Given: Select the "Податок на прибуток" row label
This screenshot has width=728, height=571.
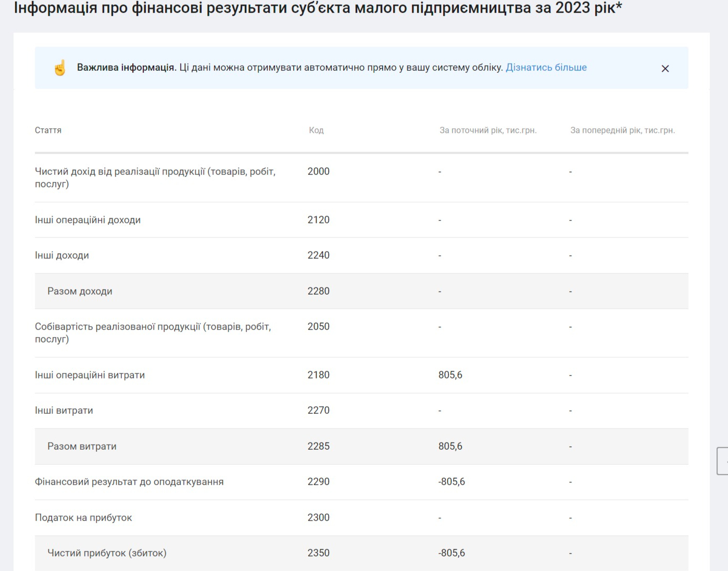Looking at the screenshot, I should (83, 518).
